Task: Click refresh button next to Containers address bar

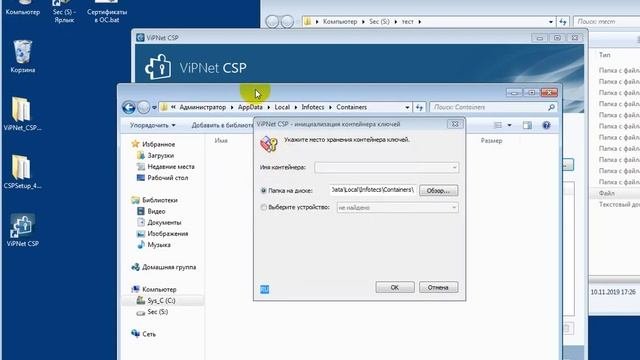Action: (x=419, y=107)
